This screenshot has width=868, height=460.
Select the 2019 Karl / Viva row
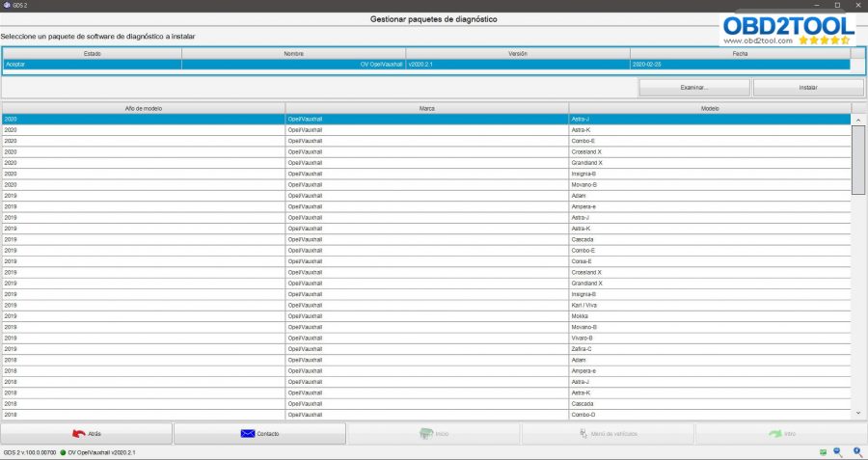point(426,306)
